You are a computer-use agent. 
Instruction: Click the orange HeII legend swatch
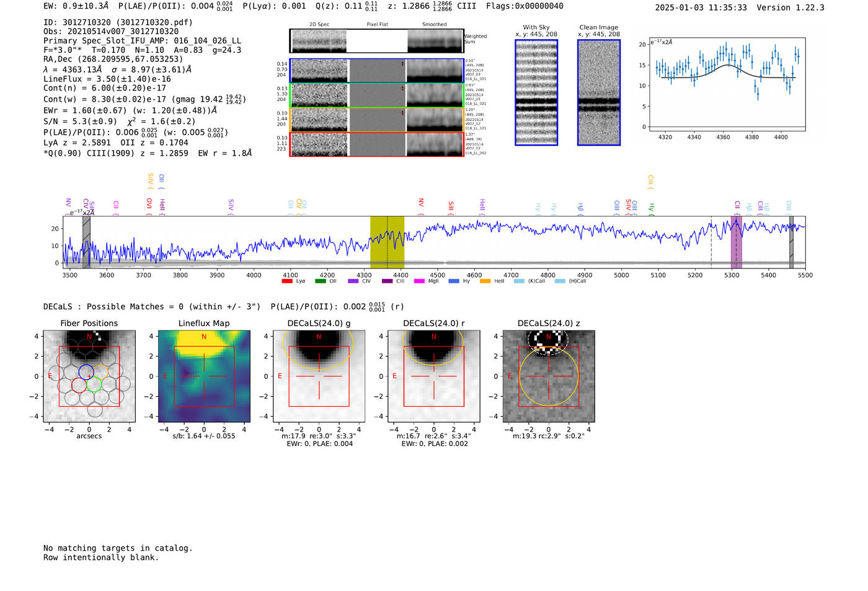[485, 282]
